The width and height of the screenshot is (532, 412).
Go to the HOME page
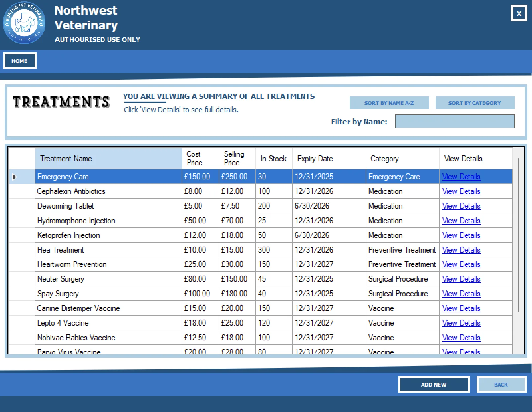[x=20, y=61]
